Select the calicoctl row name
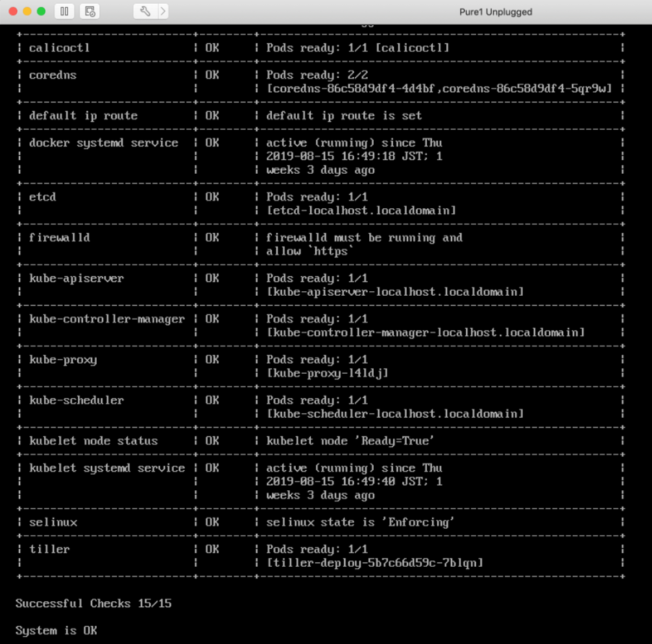This screenshot has width=652, height=644. click(x=60, y=48)
